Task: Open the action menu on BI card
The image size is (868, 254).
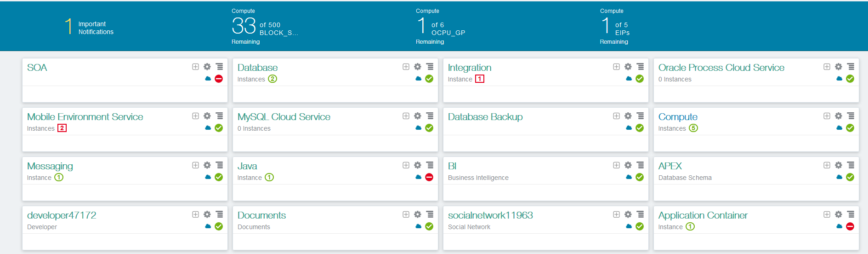Action: (x=641, y=165)
